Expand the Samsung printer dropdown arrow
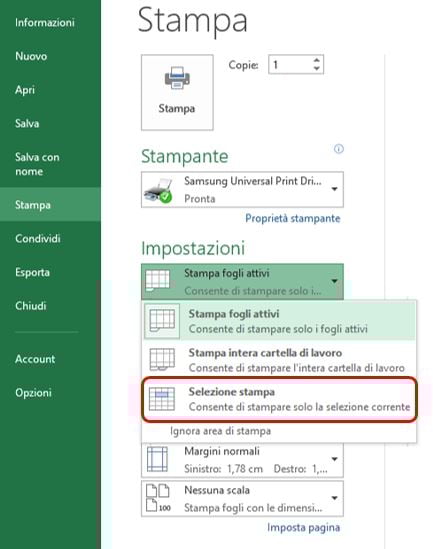This screenshot has width=433, height=549. tap(334, 189)
